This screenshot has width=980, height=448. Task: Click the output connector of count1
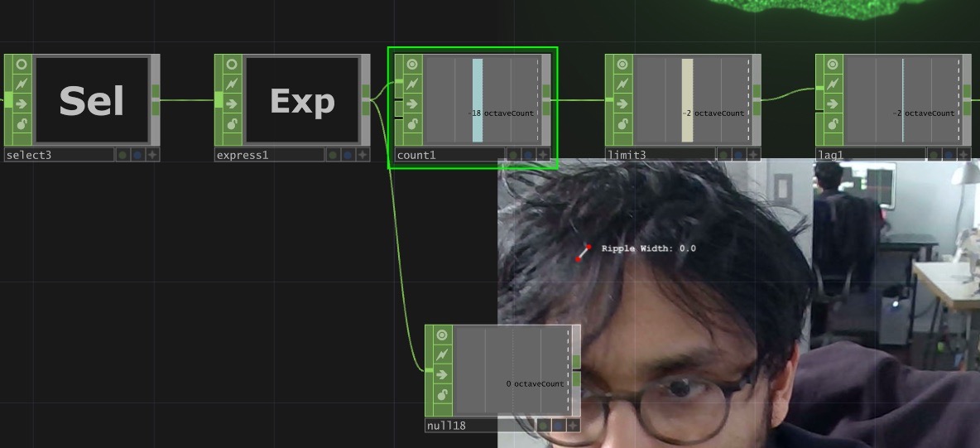[546, 99]
